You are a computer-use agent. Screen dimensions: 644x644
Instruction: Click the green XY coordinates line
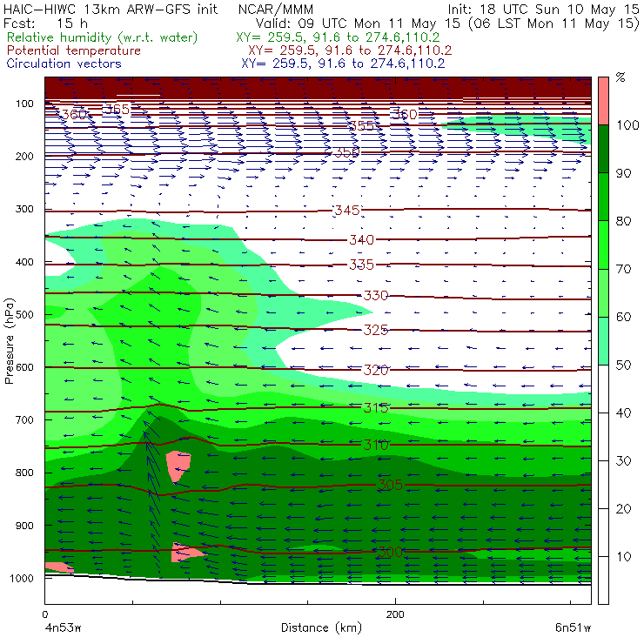click(338, 37)
